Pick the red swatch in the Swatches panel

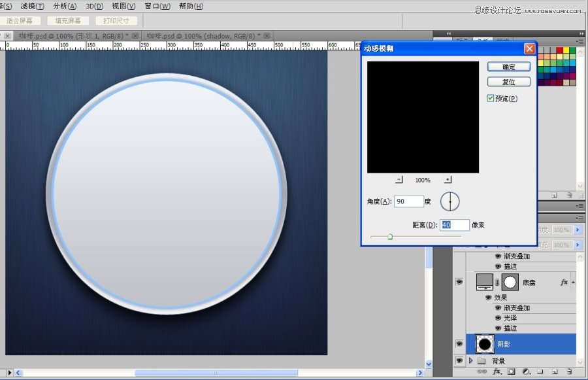tap(559, 50)
